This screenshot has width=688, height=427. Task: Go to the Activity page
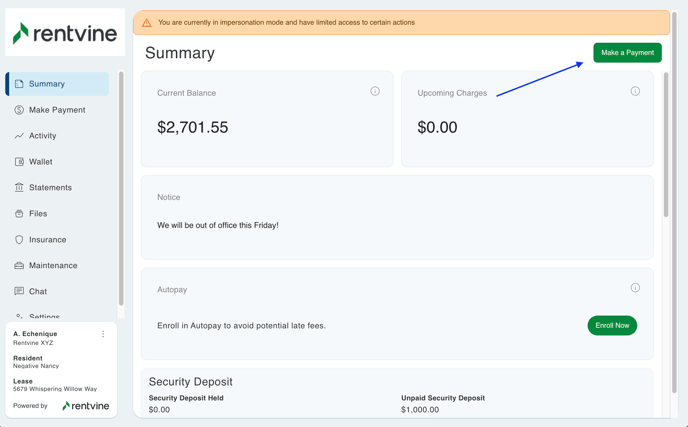coord(42,136)
